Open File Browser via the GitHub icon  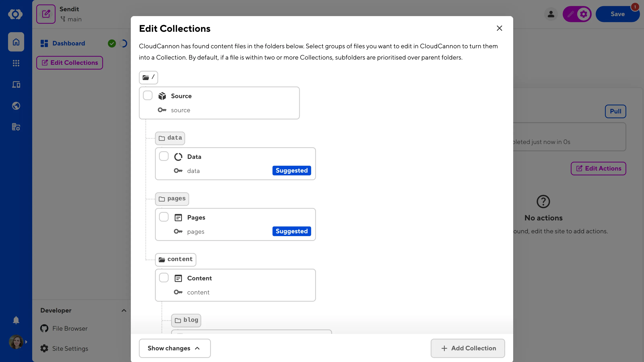click(x=44, y=328)
